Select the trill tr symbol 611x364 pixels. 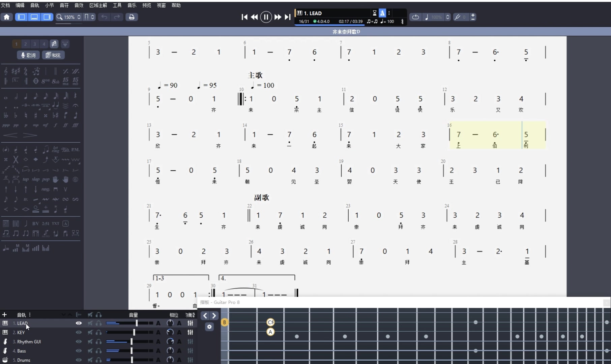(x=26, y=199)
